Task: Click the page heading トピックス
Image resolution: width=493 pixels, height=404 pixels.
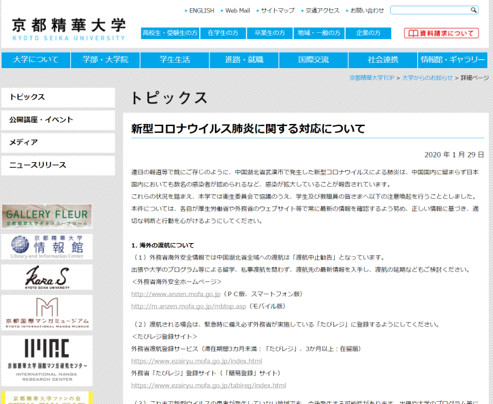Action: [x=169, y=98]
